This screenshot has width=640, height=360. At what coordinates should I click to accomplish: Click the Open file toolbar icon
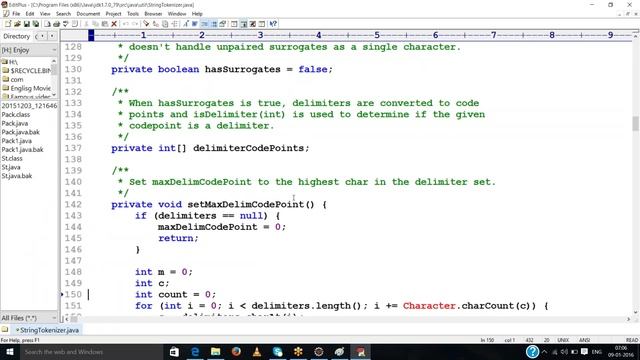pos(18,24)
